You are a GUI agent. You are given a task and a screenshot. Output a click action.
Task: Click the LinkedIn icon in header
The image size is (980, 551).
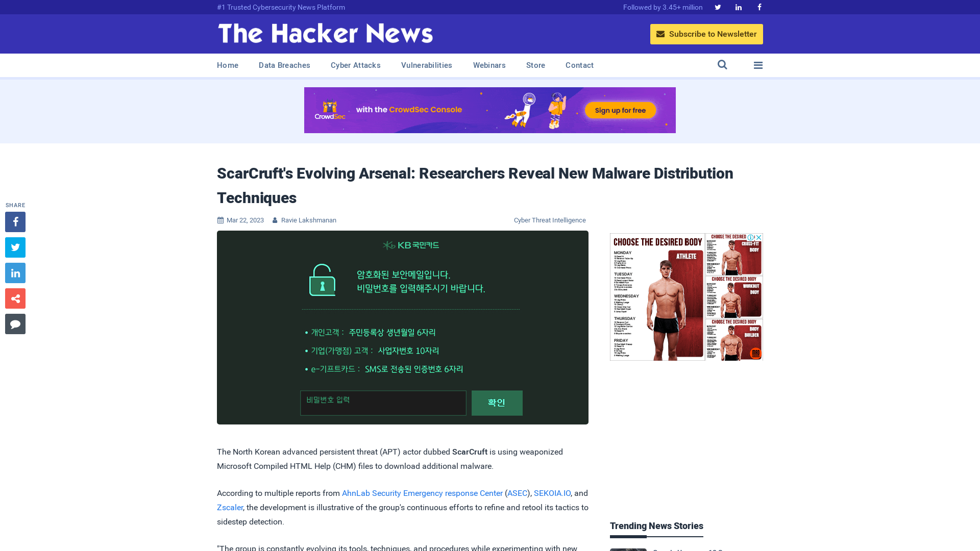pos(739,7)
